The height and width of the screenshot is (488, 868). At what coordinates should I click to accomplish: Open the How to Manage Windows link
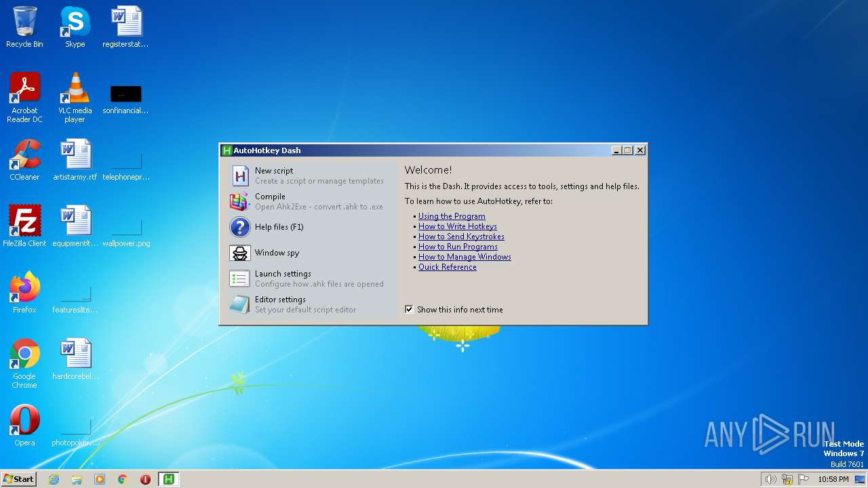tap(465, 257)
